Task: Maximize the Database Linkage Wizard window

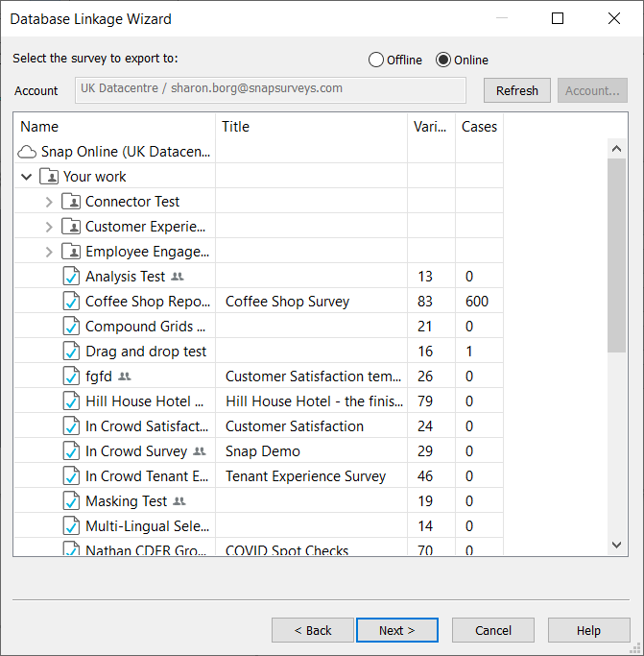Action: pos(558,18)
